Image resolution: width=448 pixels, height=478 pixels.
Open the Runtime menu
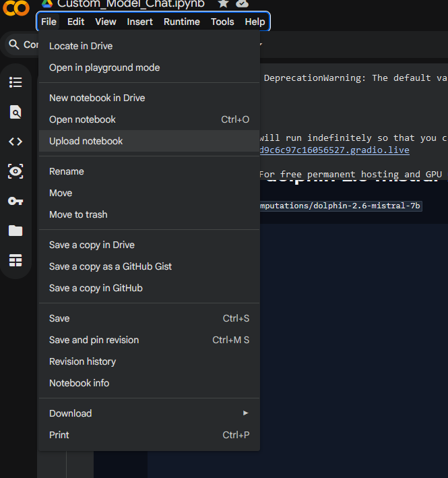click(181, 22)
